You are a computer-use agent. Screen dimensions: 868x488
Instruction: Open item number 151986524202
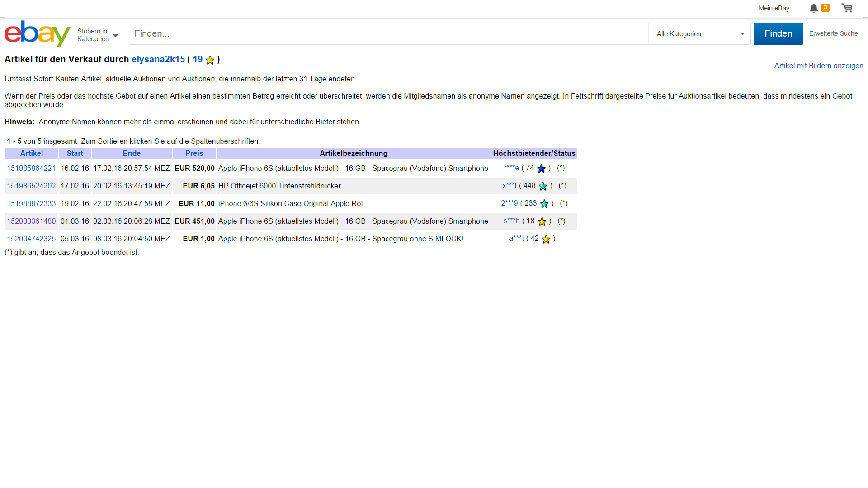pyautogui.click(x=31, y=186)
